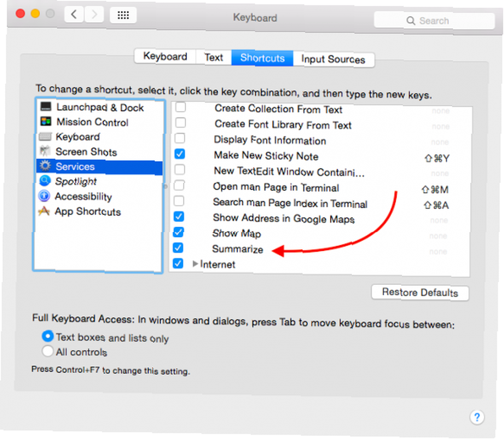
Task: Click the App Shortcuts icon
Action: click(44, 211)
